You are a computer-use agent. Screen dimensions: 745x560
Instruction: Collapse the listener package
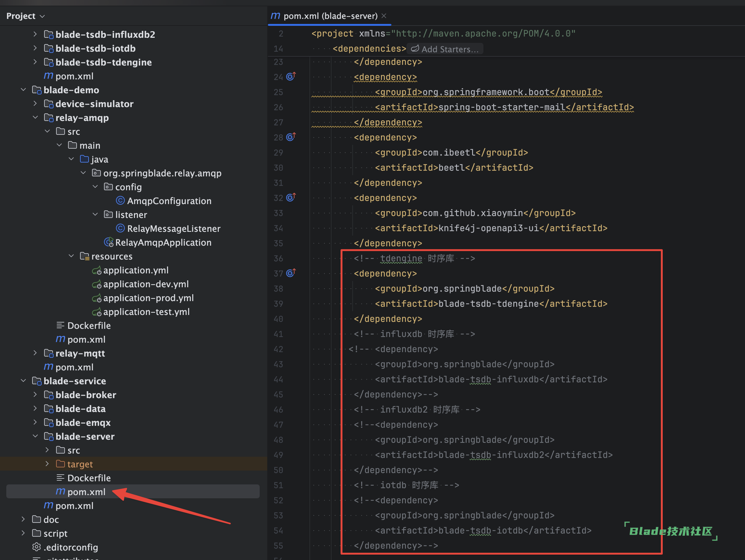[x=95, y=214]
